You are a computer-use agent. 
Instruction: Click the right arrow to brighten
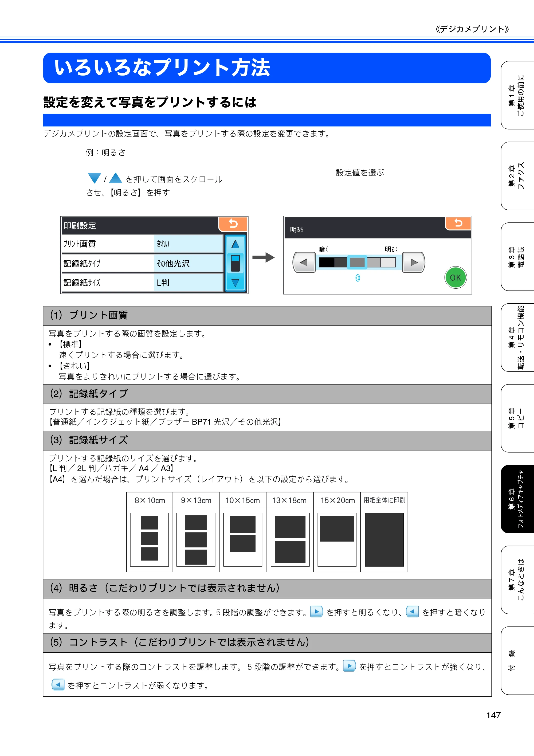pos(414,262)
